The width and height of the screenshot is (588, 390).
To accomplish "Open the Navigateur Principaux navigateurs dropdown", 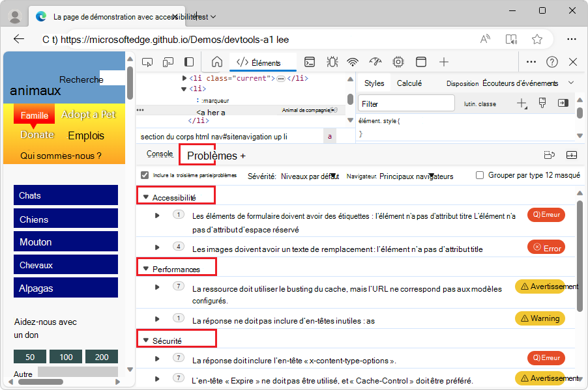I will (x=417, y=176).
